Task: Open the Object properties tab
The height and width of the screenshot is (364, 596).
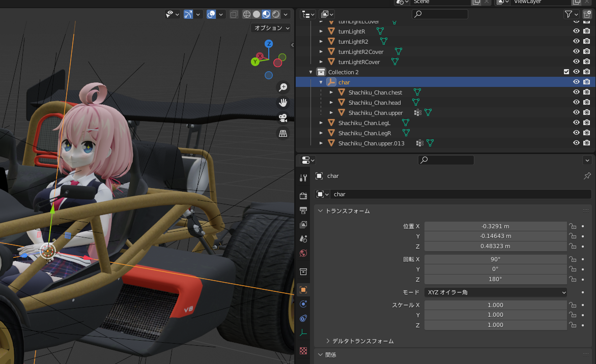Action: point(303,290)
